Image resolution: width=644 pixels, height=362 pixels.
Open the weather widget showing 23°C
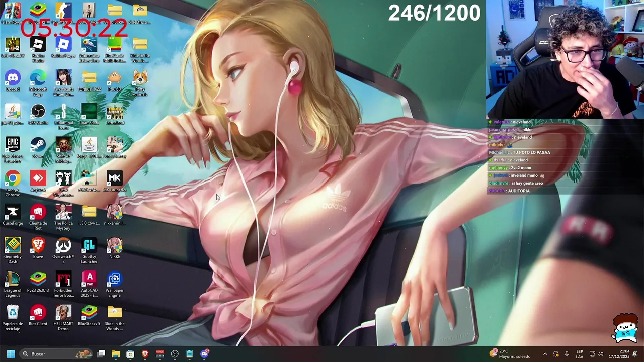510,354
